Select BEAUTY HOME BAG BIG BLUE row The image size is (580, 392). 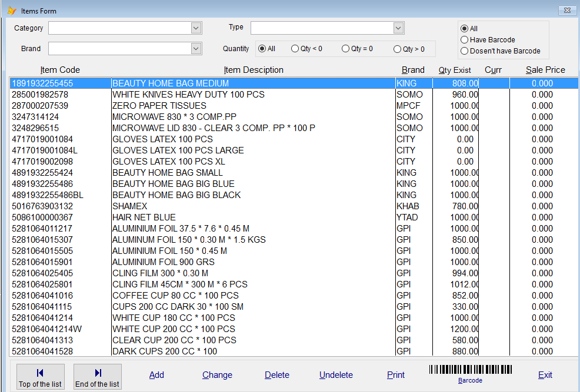click(x=294, y=183)
